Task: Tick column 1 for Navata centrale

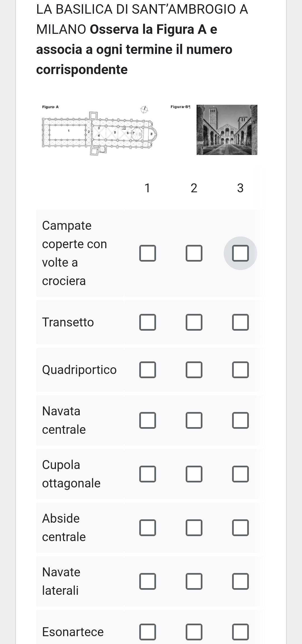Action: coord(148,420)
